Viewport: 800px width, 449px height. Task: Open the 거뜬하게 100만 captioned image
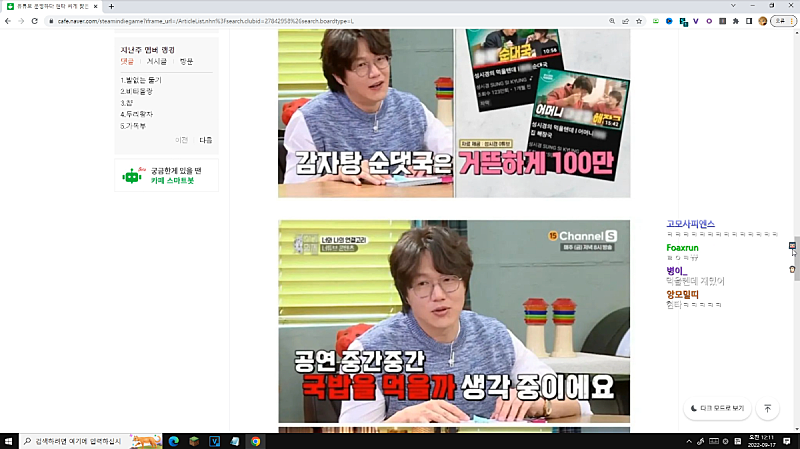pyautogui.click(x=454, y=113)
